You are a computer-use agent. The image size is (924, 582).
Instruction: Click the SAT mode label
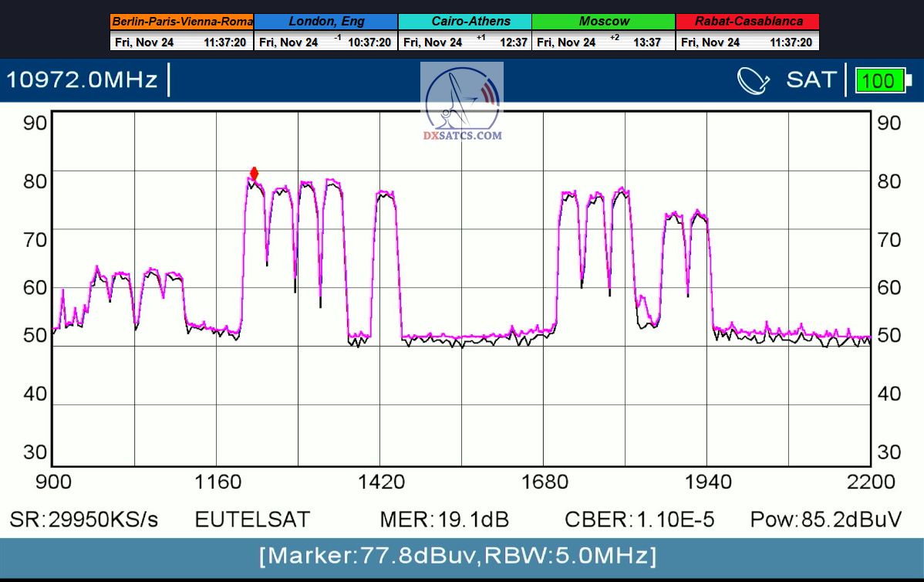[x=811, y=80]
